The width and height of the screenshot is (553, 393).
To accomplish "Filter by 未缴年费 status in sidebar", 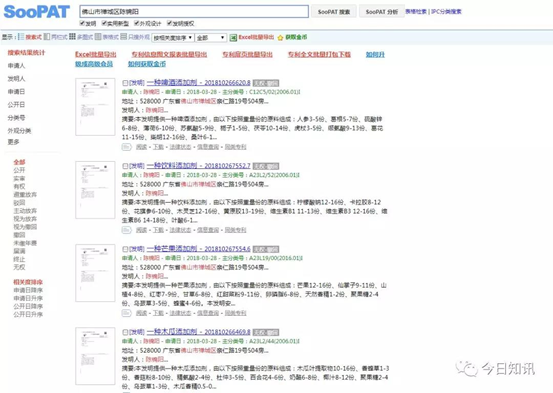I will (x=25, y=243).
